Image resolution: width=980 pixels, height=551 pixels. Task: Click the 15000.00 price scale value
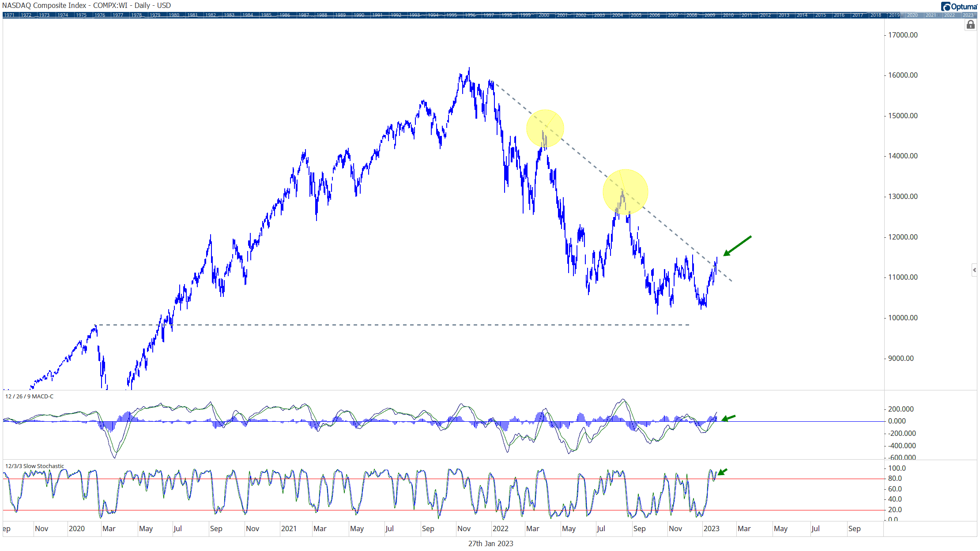tap(903, 116)
